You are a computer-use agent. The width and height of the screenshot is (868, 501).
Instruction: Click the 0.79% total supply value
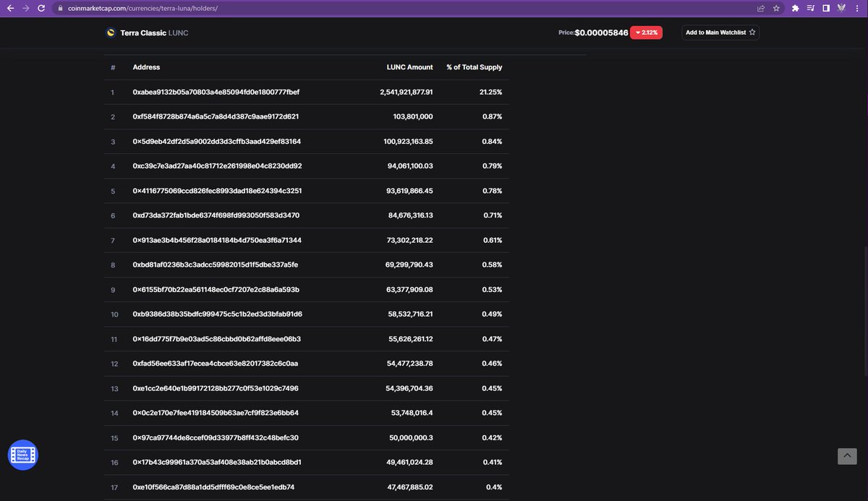pyautogui.click(x=492, y=166)
